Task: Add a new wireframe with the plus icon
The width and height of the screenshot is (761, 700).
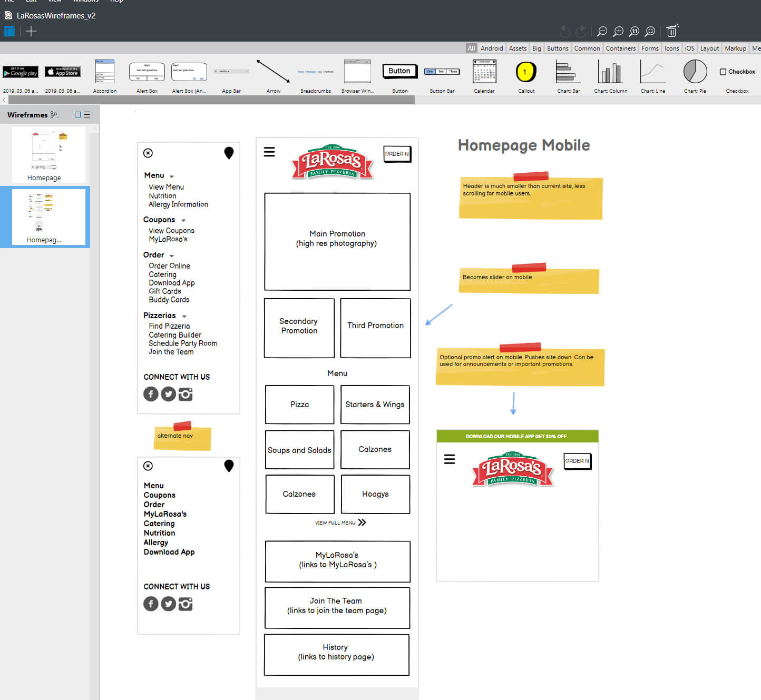Action: (31, 31)
